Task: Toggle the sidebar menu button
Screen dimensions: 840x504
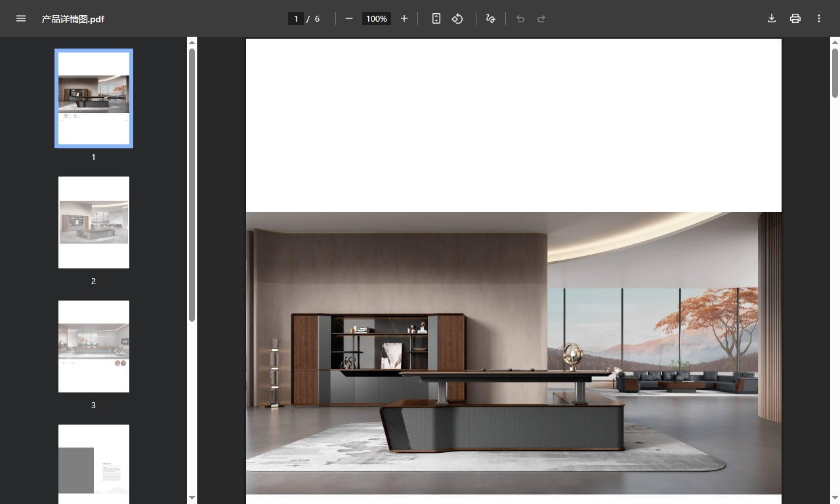Action: pyautogui.click(x=21, y=18)
